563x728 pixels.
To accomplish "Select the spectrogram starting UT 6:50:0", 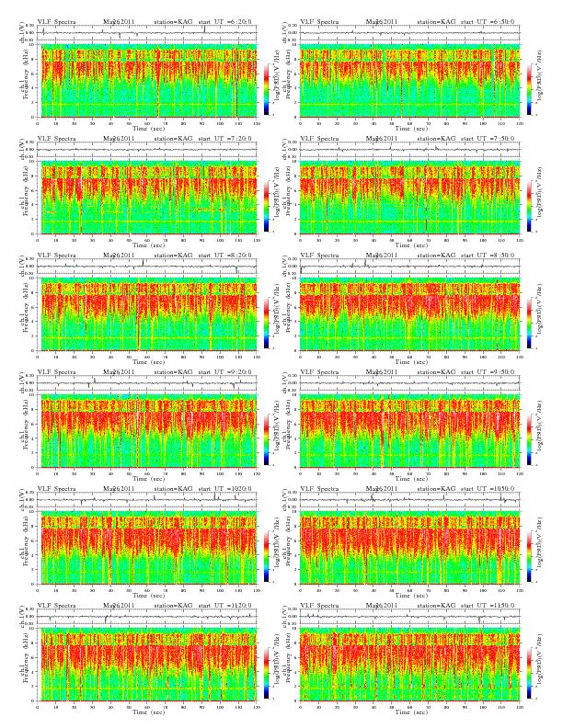I will (410, 81).
